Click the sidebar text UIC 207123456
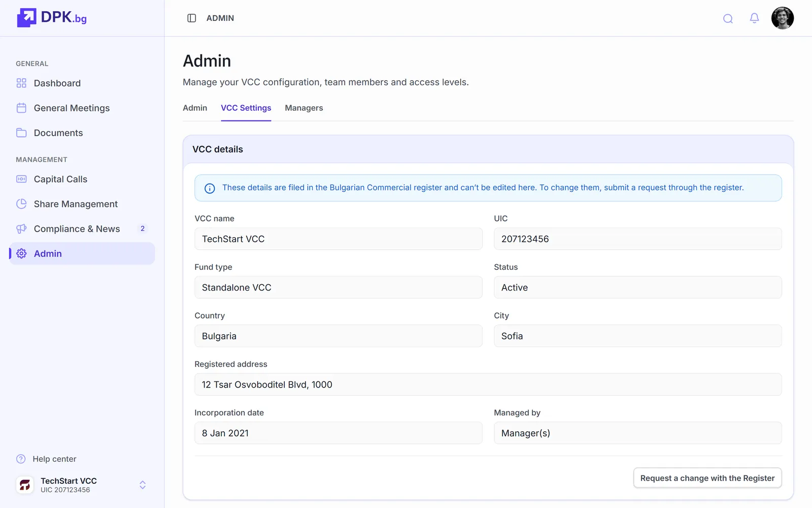This screenshot has height=508, width=812. point(65,490)
